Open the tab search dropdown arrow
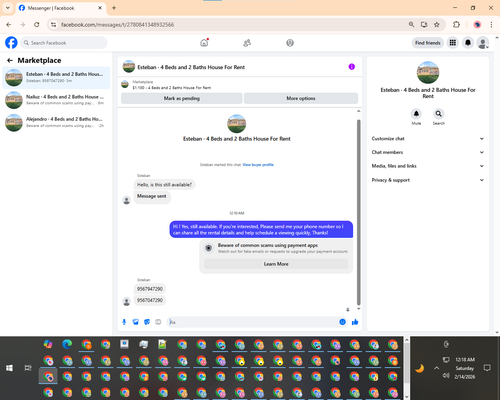 [8, 8]
